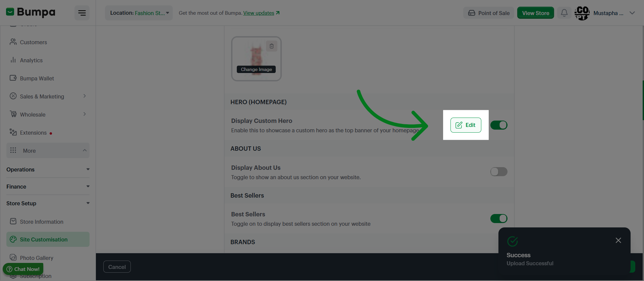Click Edit for Display Custom Hero
Viewport: 644px width, 281px height.
466,125
